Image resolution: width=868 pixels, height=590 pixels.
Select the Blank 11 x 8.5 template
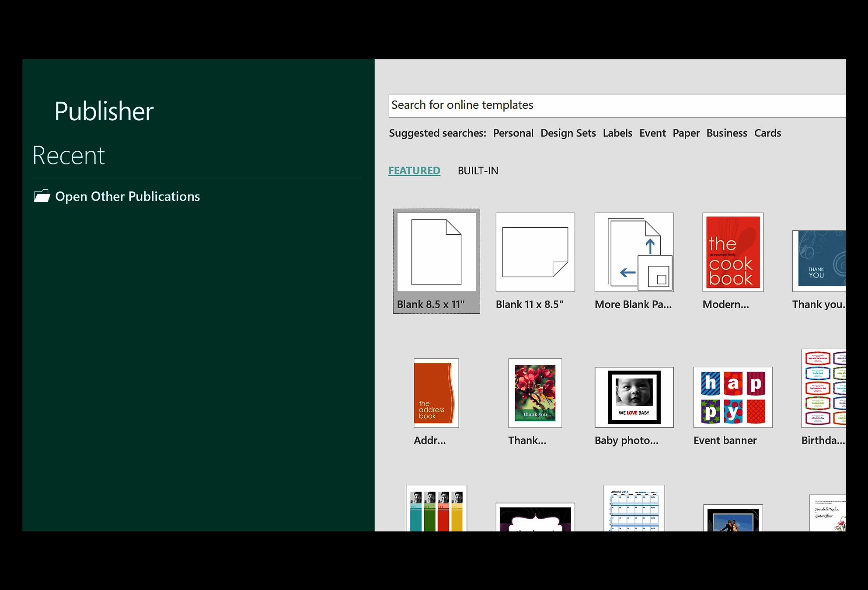[x=535, y=253]
